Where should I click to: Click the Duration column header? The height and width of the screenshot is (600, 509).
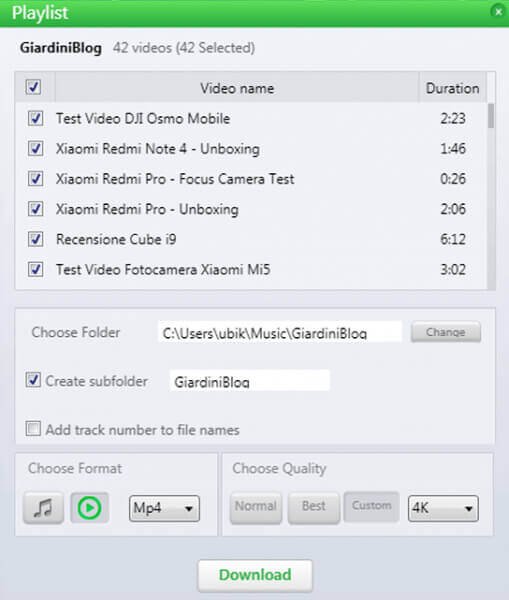[x=452, y=88]
